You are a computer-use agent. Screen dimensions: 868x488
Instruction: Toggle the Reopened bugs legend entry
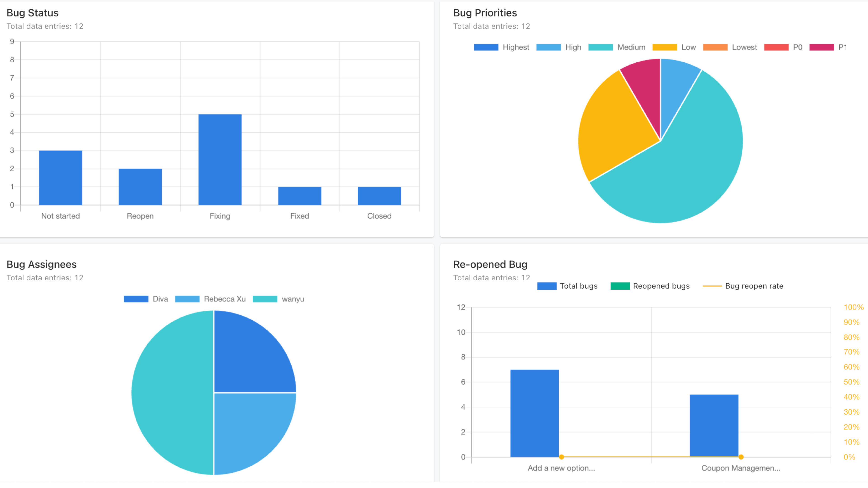pyautogui.click(x=650, y=286)
